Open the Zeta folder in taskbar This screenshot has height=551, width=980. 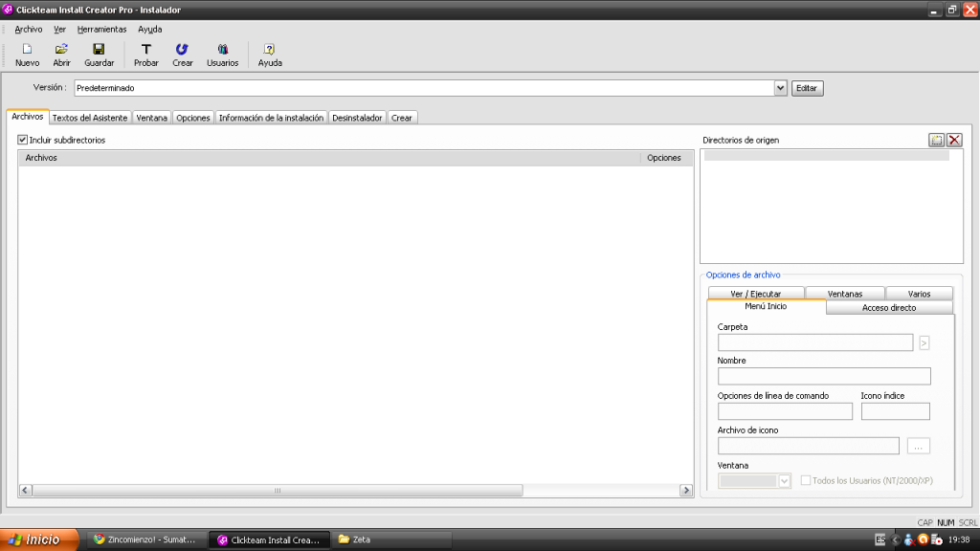[392, 540]
